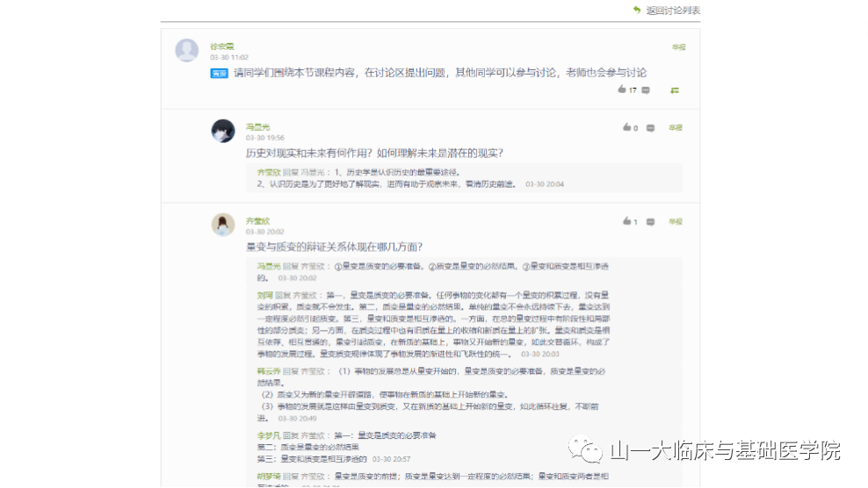Like 齐莹欣's post with 1 like
Viewport: 868px width, 488px height.
pos(626,221)
